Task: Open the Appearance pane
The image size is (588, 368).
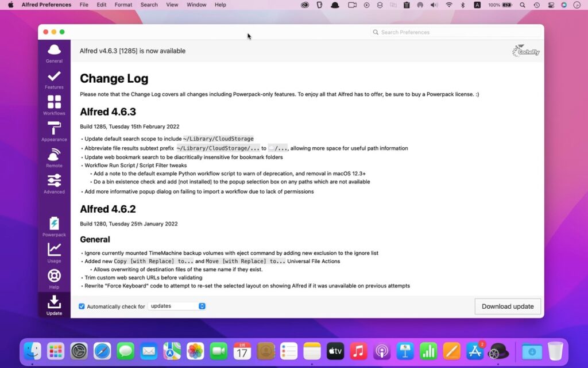Action: [54, 132]
